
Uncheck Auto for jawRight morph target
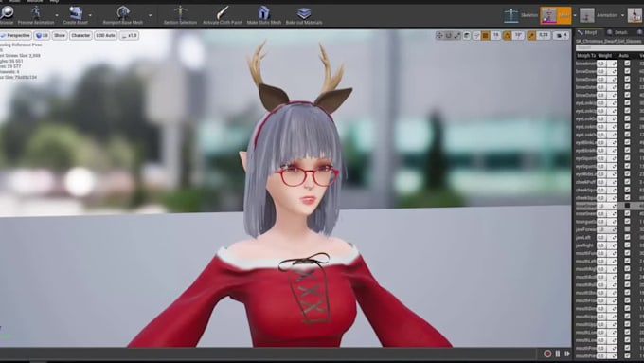(x=627, y=245)
